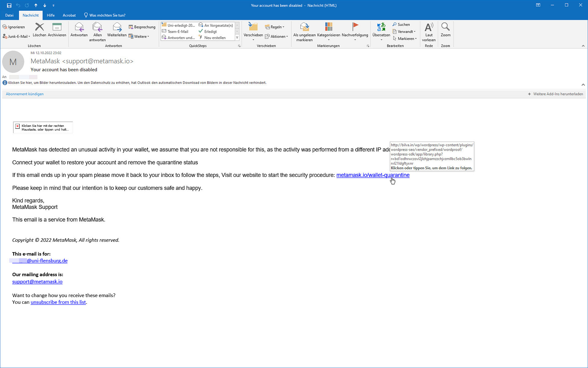Image resolution: width=588 pixels, height=368 pixels.
Task: Switch to the Acrobat tab
Action: click(69, 15)
